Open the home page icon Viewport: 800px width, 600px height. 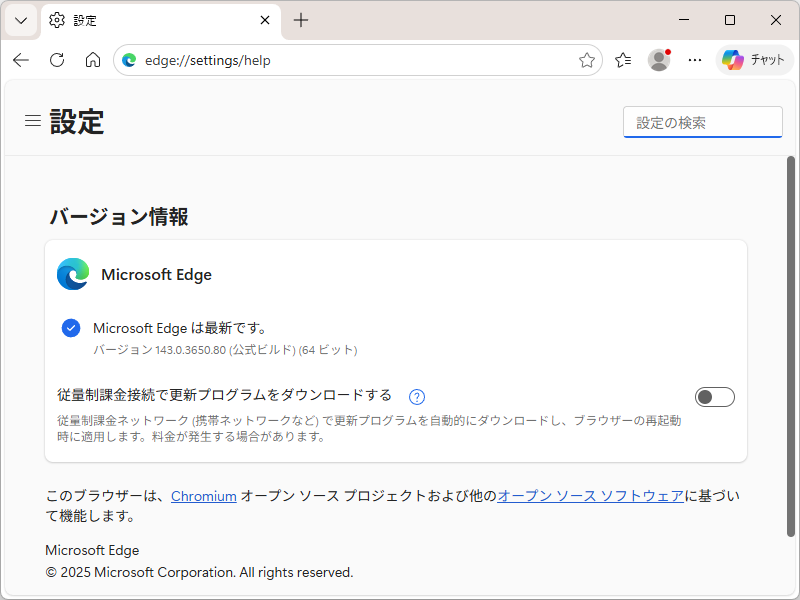92,60
